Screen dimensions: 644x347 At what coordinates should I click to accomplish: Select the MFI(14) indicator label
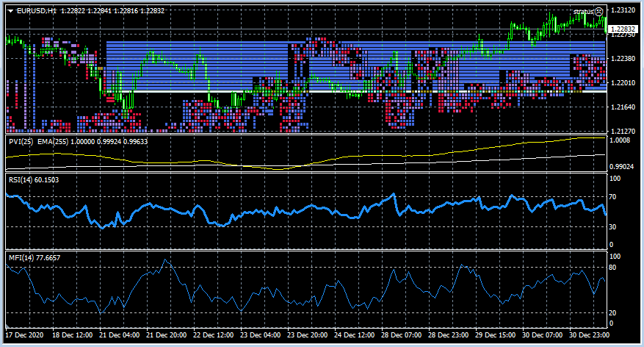tap(21, 257)
